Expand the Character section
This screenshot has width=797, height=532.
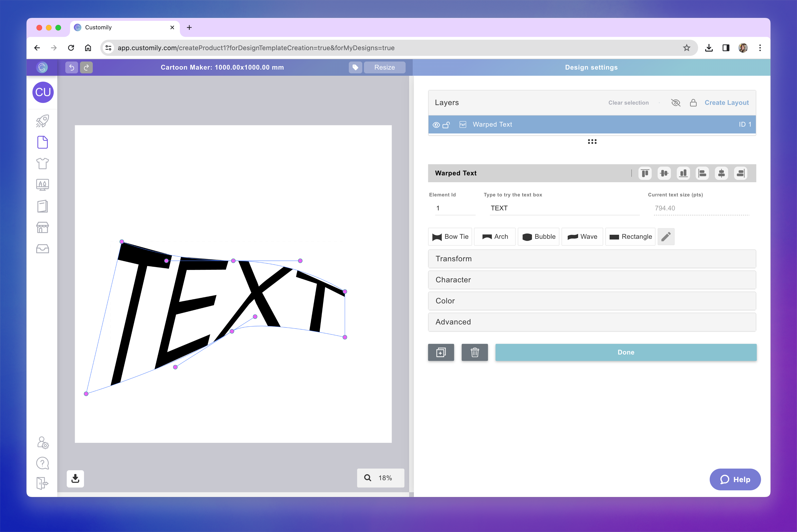(x=592, y=279)
